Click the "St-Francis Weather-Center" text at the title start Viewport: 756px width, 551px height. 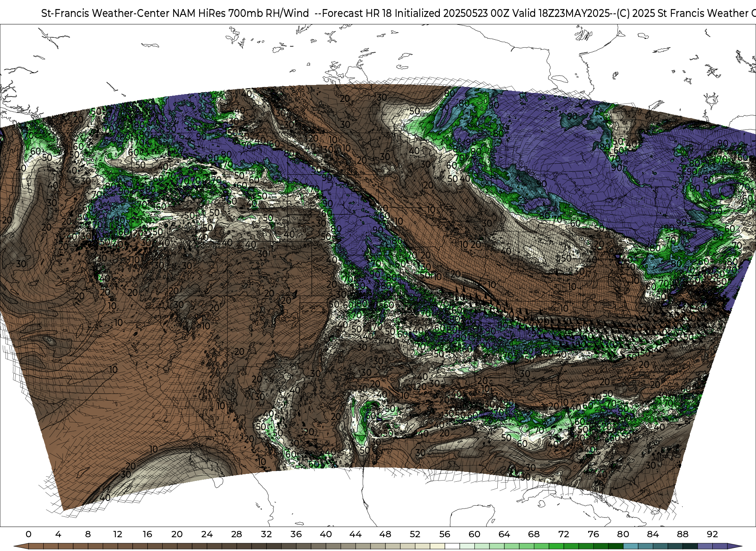106,13
